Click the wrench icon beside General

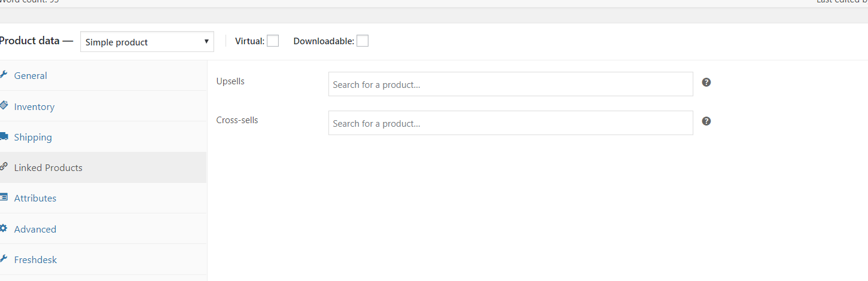point(4,75)
